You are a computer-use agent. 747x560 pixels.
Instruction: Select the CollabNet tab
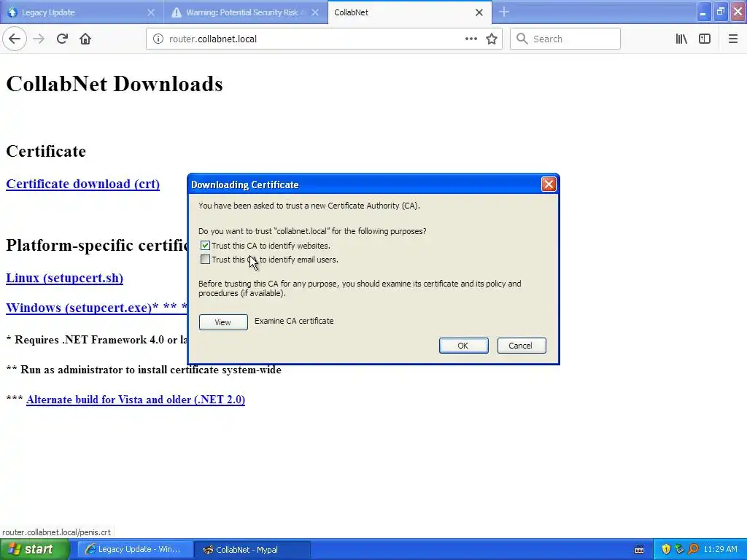tap(410, 12)
